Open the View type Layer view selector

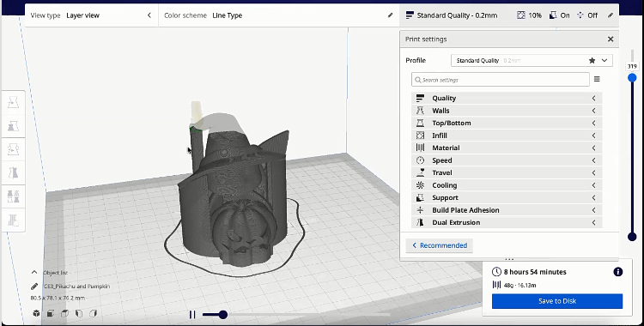(x=91, y=15)
